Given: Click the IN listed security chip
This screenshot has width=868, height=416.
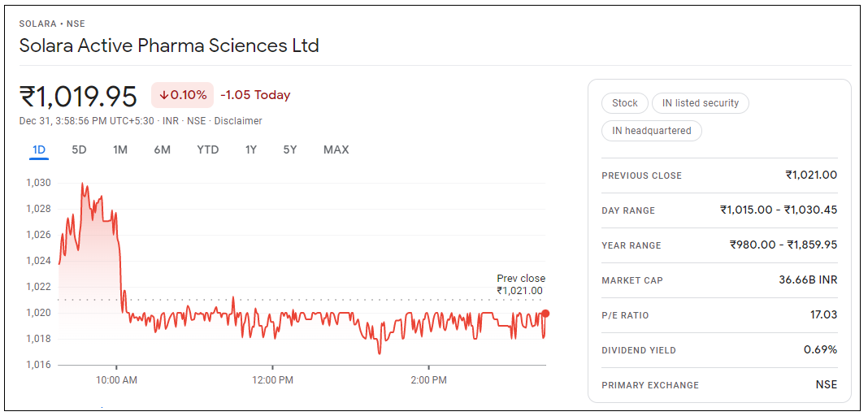Looking at the screenshot, I should 701,103.
